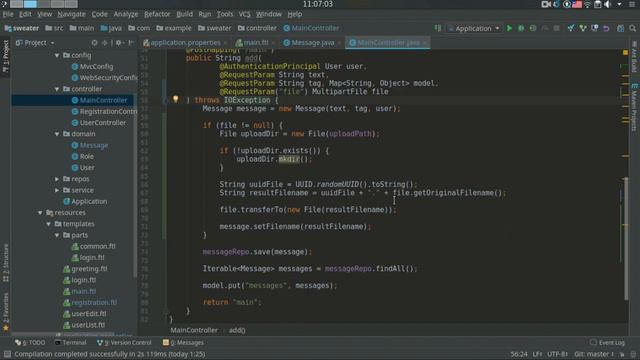Collapse the parts folder
Screen dimensions: 640x360
coord(57,235)
